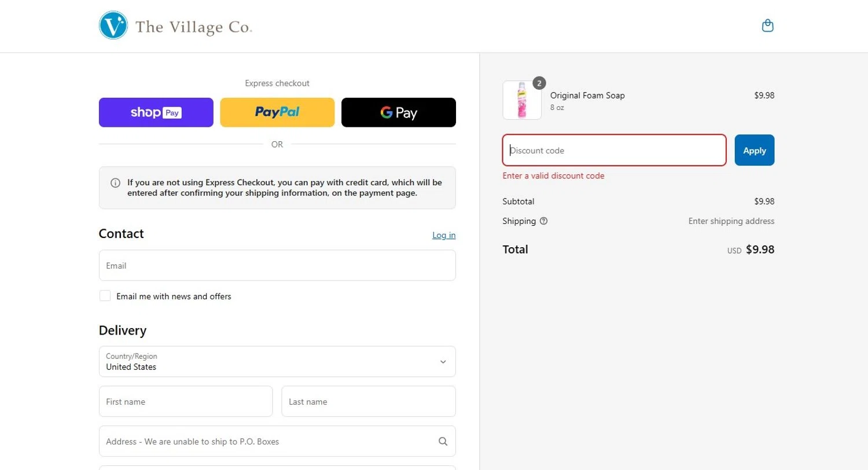Click the Total amount $9.98 with USD

pyautogui.click(x=751, y=249)
